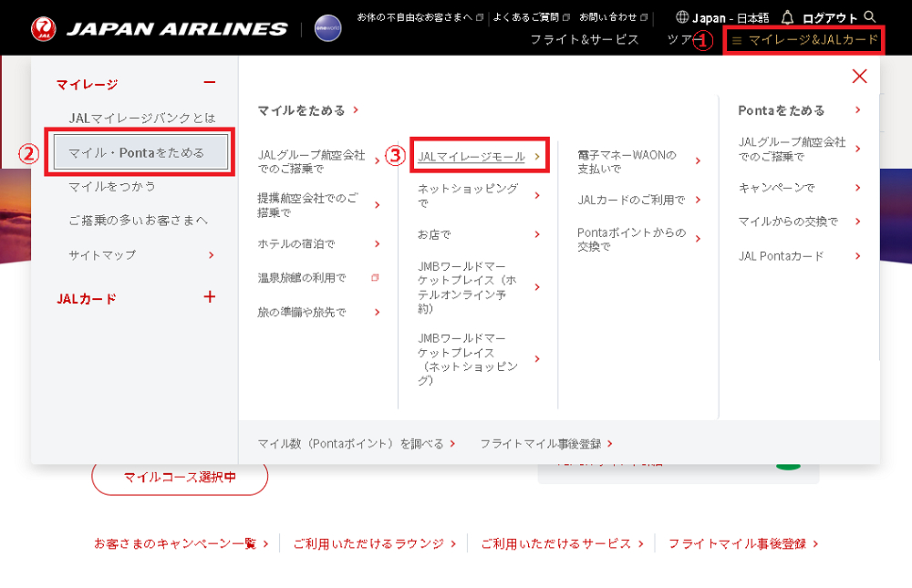Open notifications bell icon
This screenshot has width=912, height=588.
[787, 17]
